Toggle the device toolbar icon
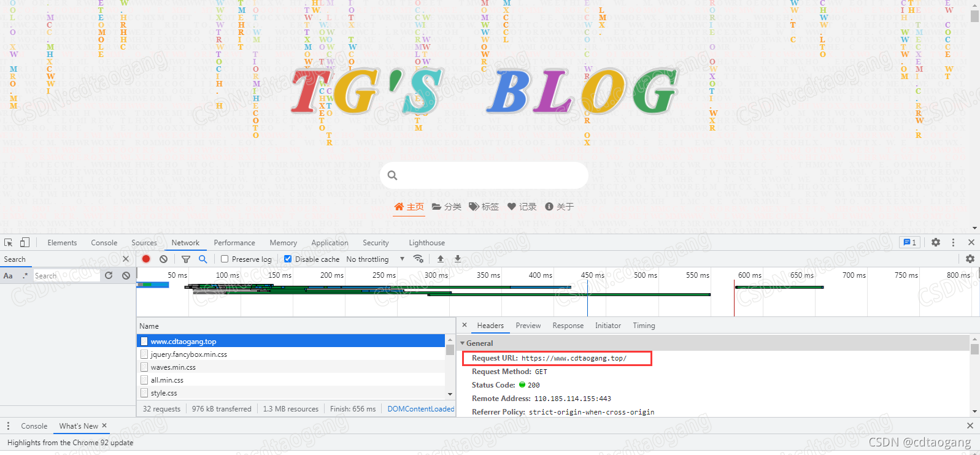The image size is (980, 455). point(25,242)
